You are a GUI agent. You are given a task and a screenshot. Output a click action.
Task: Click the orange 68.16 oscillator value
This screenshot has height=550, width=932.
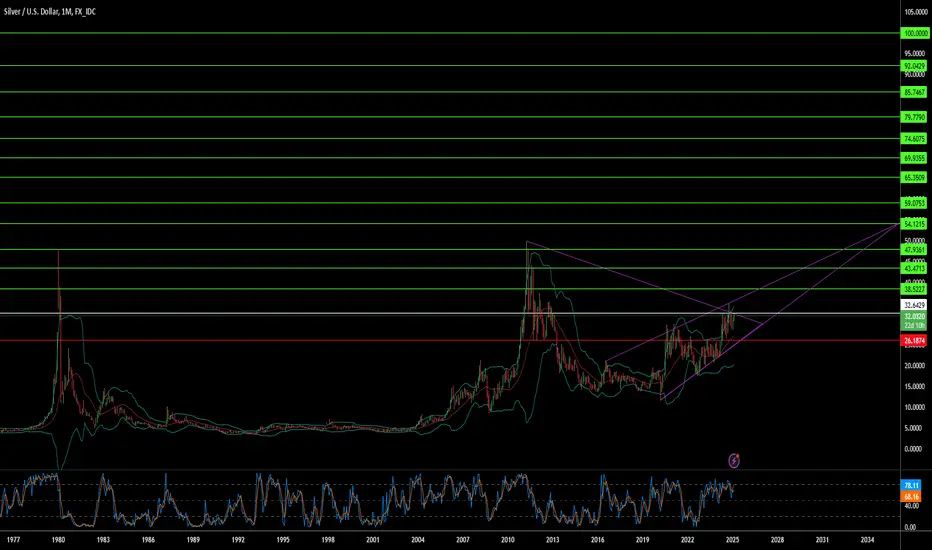coord(911,496)
